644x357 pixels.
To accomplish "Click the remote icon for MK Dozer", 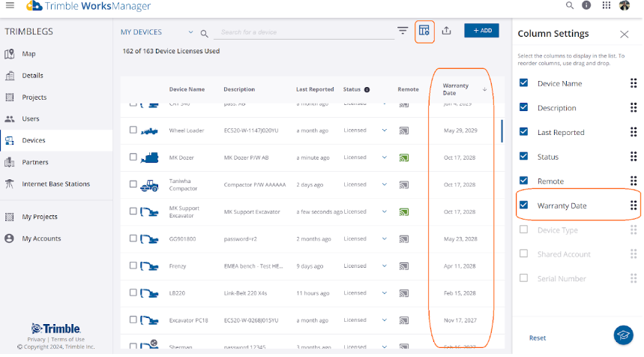I will (403, 157).
